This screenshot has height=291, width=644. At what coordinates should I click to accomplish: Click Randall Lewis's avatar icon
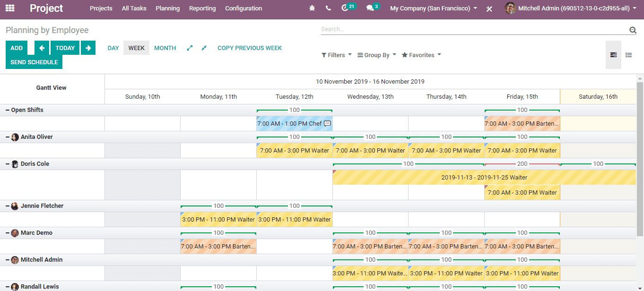pos(15,287)
